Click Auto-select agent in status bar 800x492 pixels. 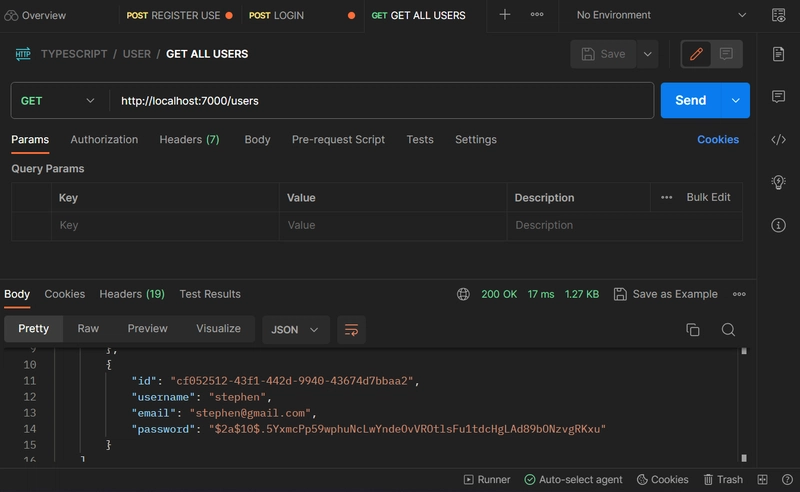pos(573,480)
